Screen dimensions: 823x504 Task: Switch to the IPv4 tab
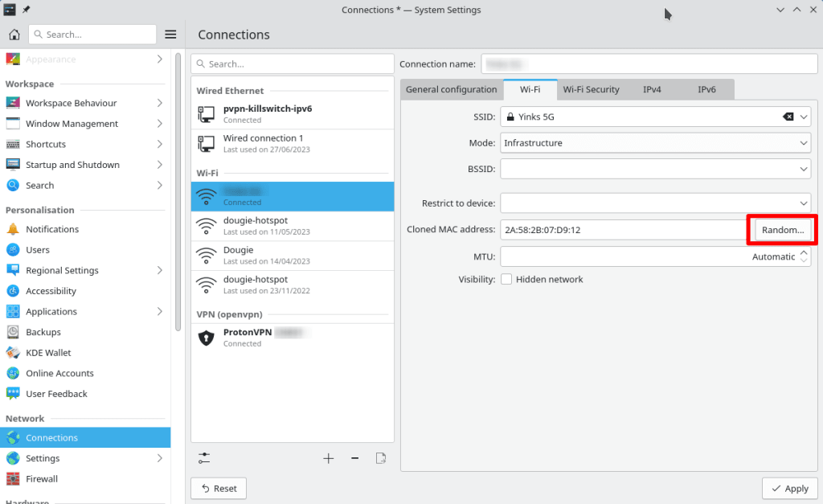pos(652,89)
